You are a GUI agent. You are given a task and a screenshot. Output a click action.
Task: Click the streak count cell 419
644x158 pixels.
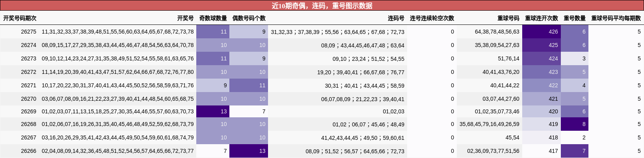click(x=542, y=124)
